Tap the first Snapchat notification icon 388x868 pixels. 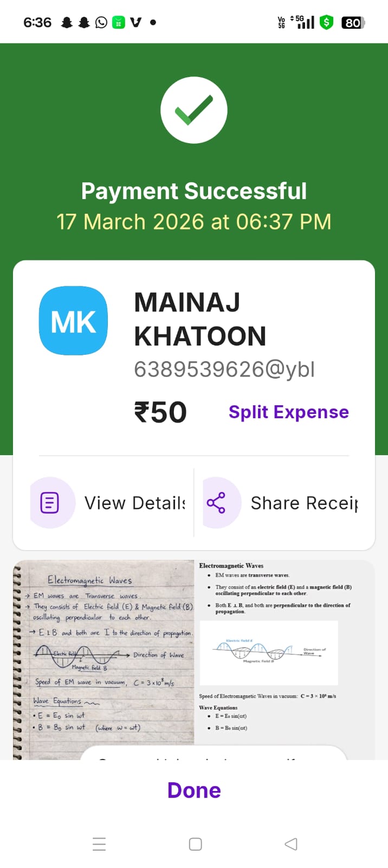[x=67, y=22]
